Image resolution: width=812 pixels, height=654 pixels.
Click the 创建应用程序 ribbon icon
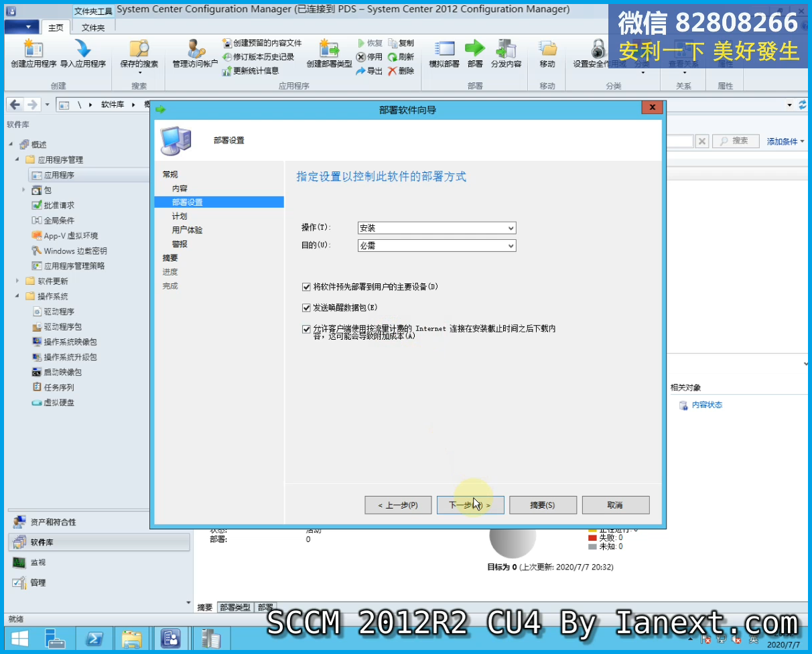click(x=33, y=54)
